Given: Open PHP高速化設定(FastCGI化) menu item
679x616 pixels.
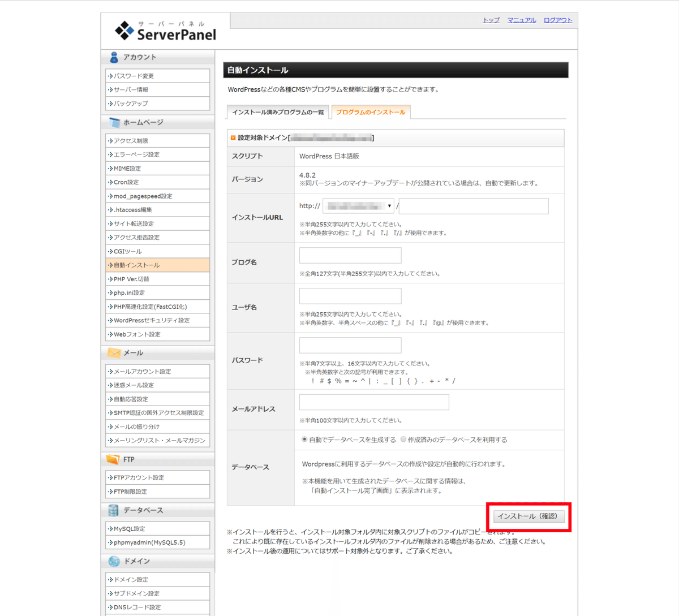Looking at the screenshot, I should (157, 307).
